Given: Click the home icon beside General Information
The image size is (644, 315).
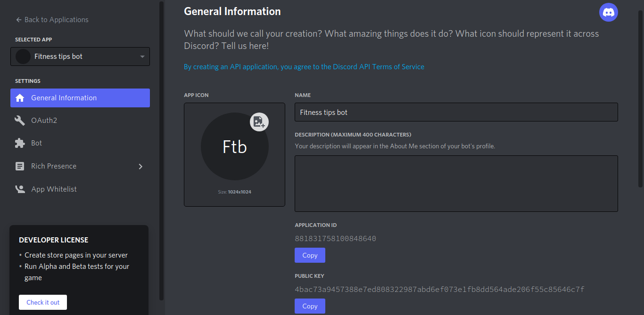Looking at the screenshot, I should click(20, 98).
